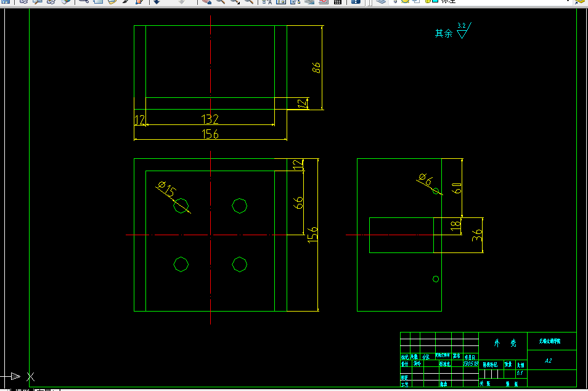Viewport: 588px width, 391px height.
Task: Select the lower-left hole in front view
Action: coord(181,264)
